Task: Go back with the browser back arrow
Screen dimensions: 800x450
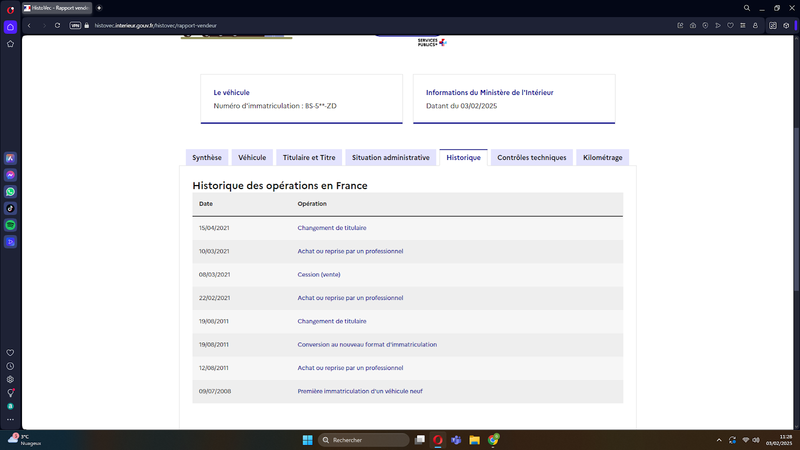Action: (x=29, y=26)
